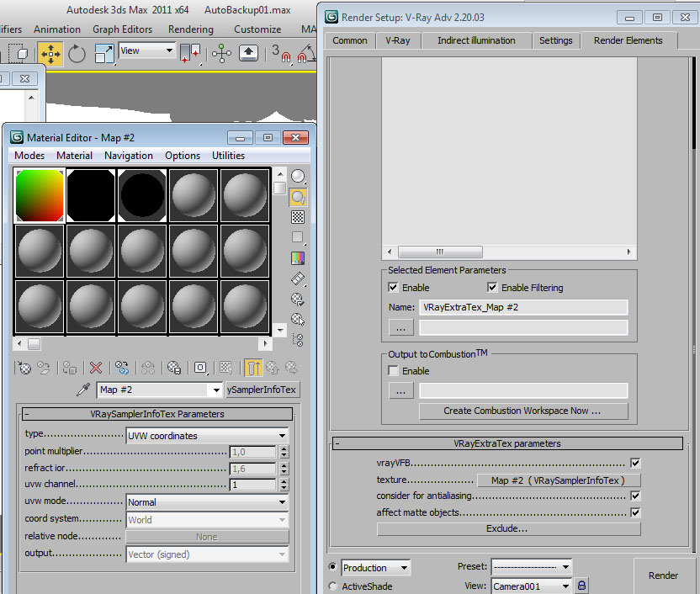Open the Rendering menu

pyautogui.click(x=191, y=29)
